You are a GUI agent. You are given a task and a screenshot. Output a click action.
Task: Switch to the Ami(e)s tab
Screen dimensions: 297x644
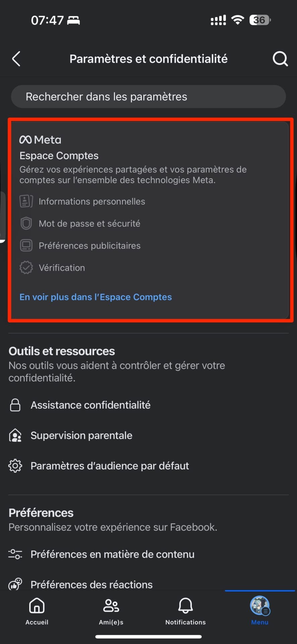pyautogui.click(x=111, y=611)
